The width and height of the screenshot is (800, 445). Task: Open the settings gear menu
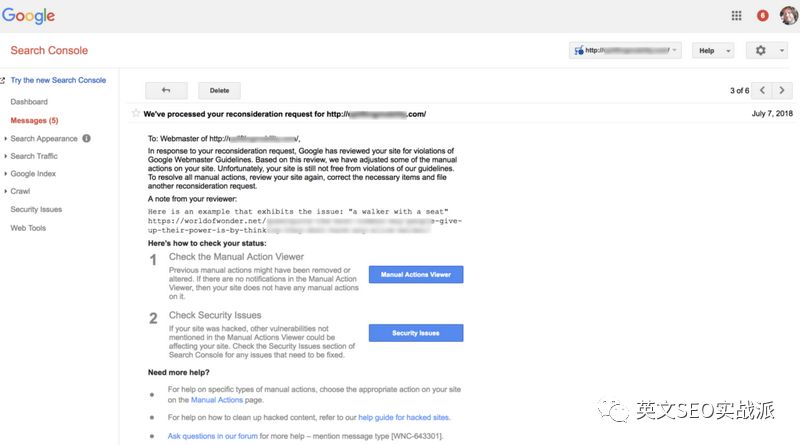pos(760,51)
